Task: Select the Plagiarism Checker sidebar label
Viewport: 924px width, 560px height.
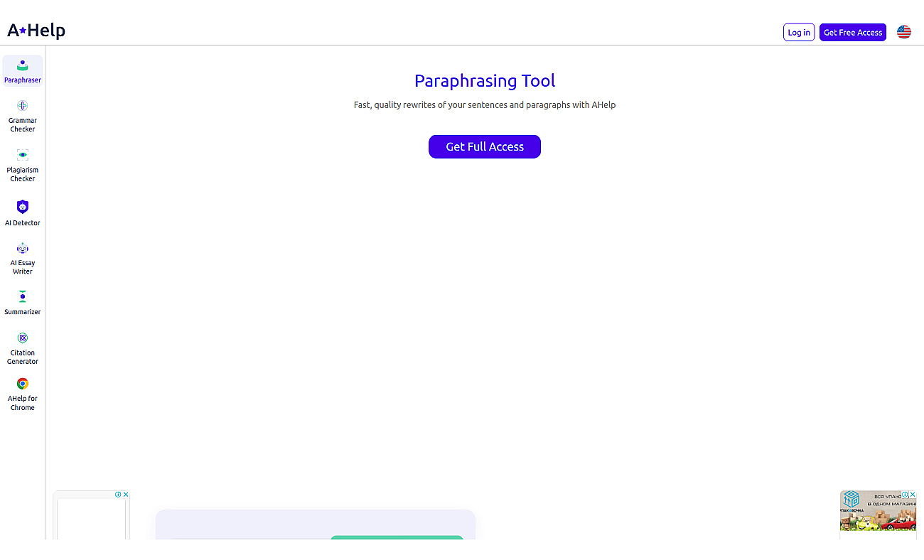Action: [23, 175]
